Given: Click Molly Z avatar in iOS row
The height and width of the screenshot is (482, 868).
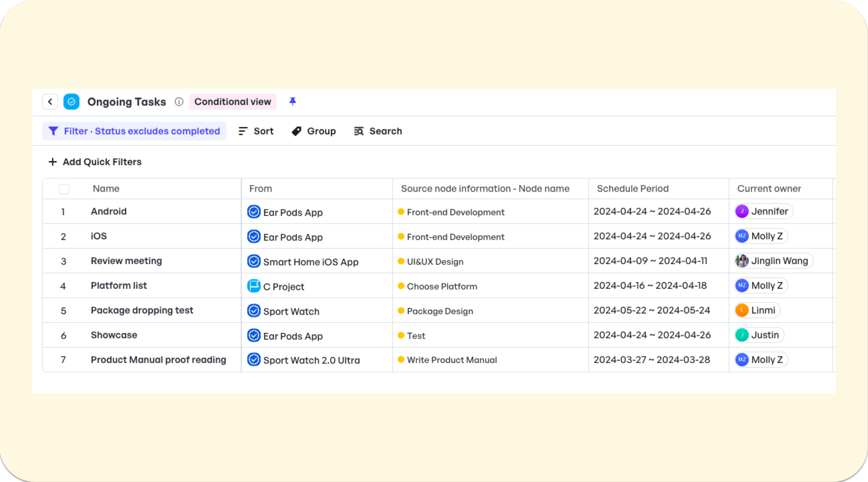Looking at the screenshot, I should pyautogui.click(x=742, y=236).
